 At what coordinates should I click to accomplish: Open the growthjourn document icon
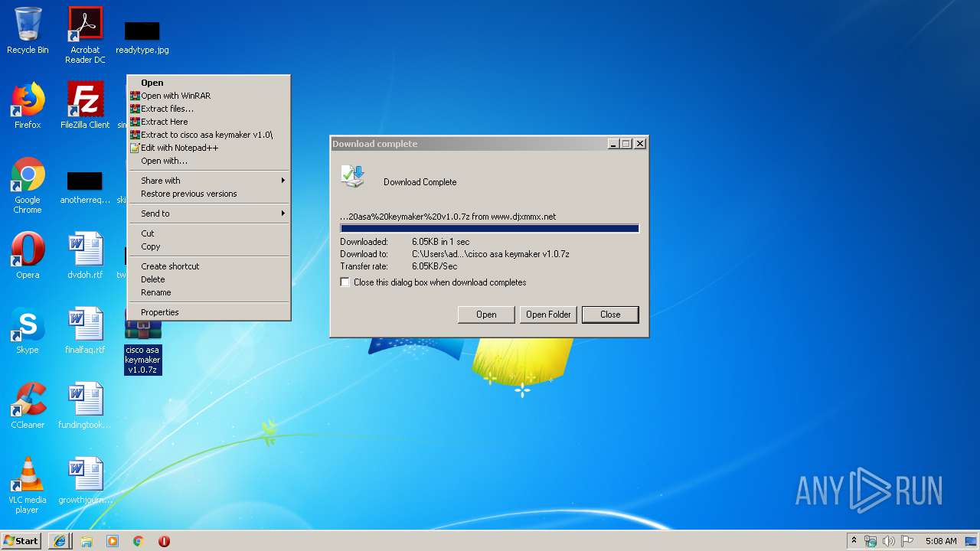tap(85, 481)
